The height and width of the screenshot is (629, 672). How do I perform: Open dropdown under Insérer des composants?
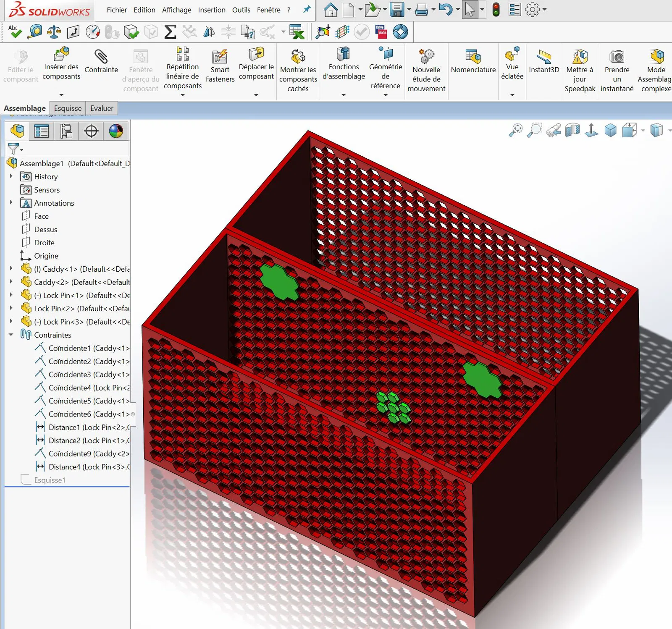click(x=61, y=95)
